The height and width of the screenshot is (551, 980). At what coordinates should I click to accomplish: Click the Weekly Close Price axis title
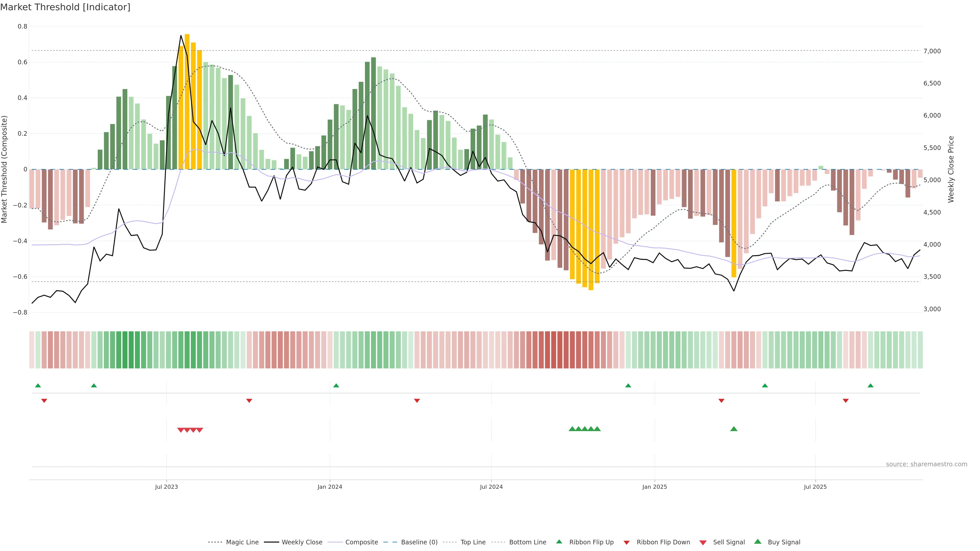pos(951,169)
